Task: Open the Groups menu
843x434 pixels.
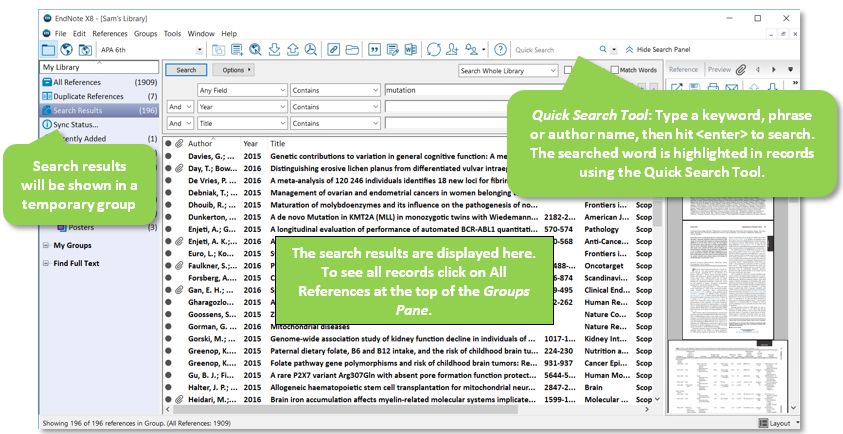Action: (x=146, y=33)
